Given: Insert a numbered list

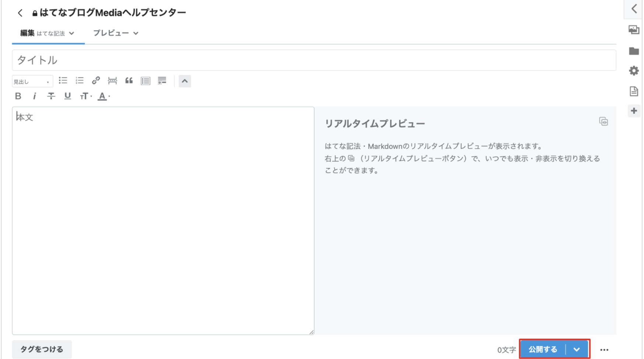Looking at the screenshot, I should (x=79, y=81).
